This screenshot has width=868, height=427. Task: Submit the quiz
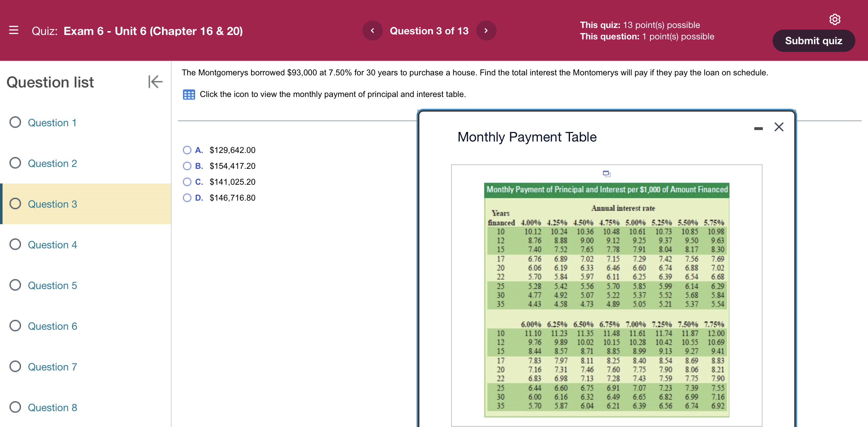813,41
